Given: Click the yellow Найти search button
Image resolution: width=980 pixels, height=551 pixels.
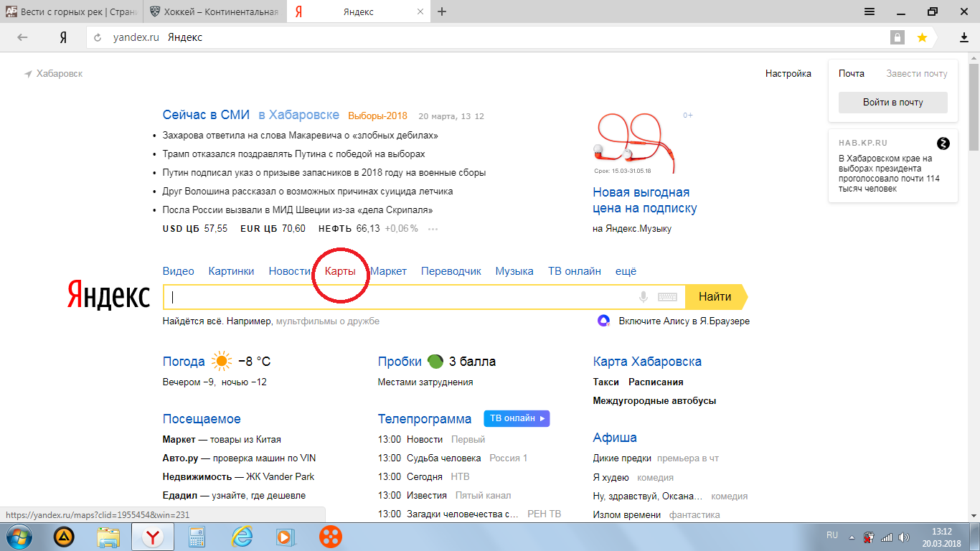Looking at the screenshot, I should pos(715,297).
